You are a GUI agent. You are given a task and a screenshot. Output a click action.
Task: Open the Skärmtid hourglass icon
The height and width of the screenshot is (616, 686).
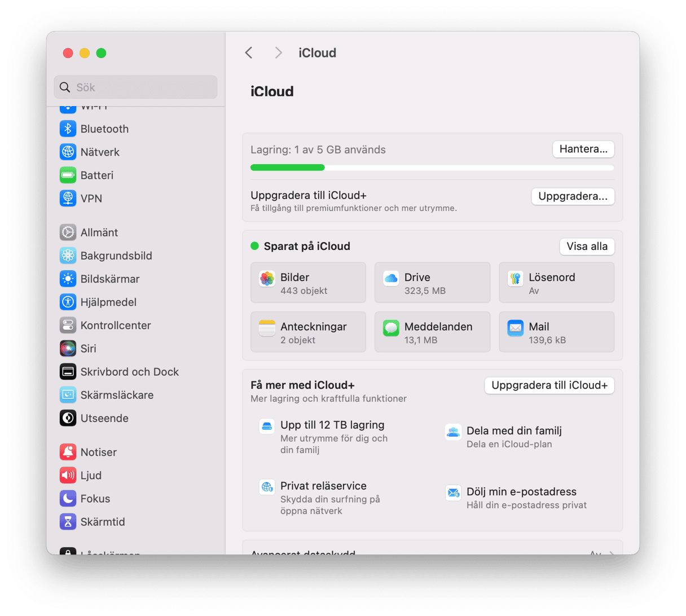(68, 521)
